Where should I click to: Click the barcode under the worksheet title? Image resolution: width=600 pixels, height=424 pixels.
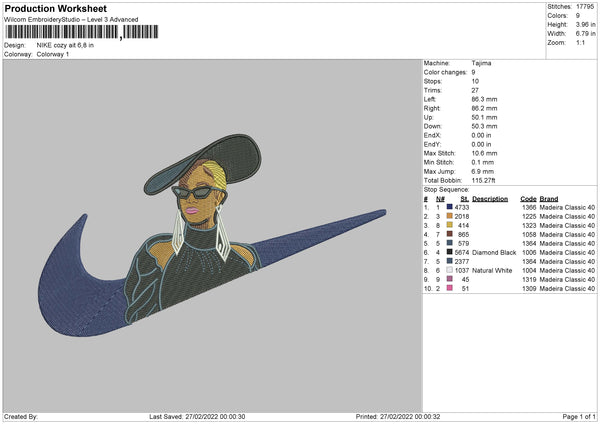coord(82,32)
